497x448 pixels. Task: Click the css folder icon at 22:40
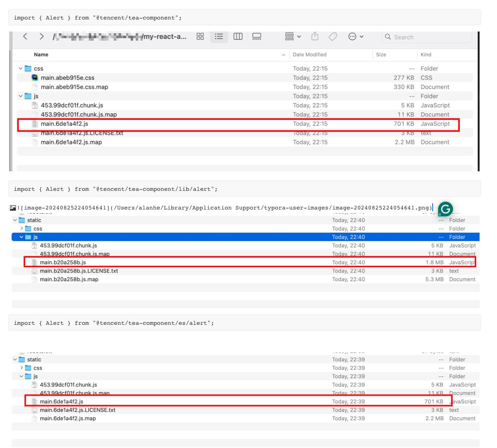[x=28, y=229]
